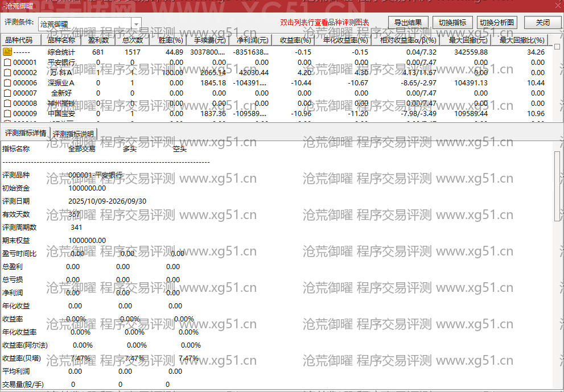Sort by the 品种代码 column header

point(21,40)
